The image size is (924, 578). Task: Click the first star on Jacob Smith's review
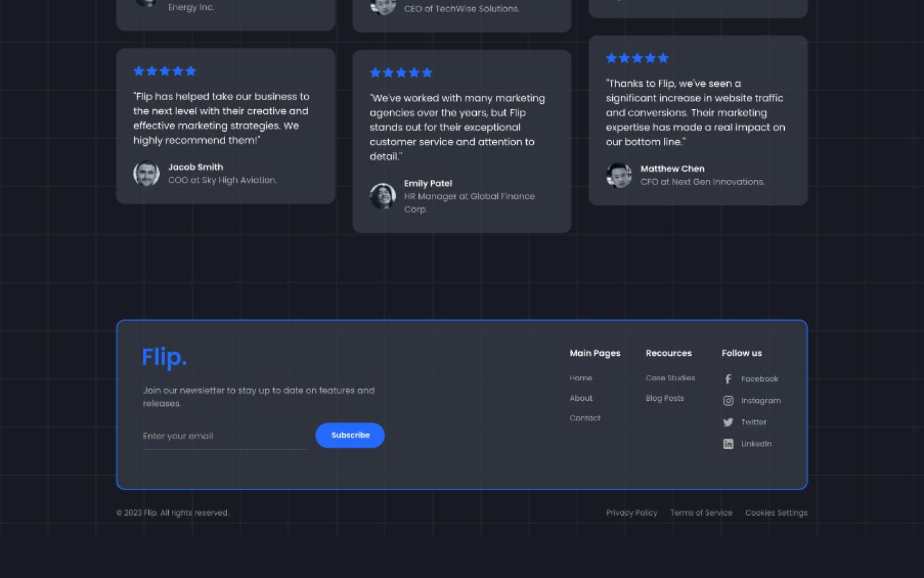click(x=137, y=71)
